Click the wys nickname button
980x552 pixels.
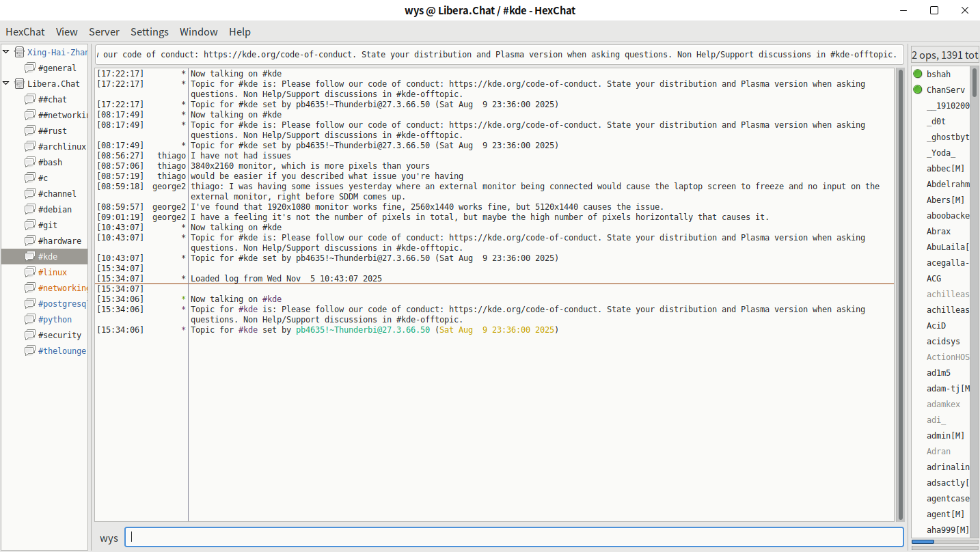(x=109, y=538)
